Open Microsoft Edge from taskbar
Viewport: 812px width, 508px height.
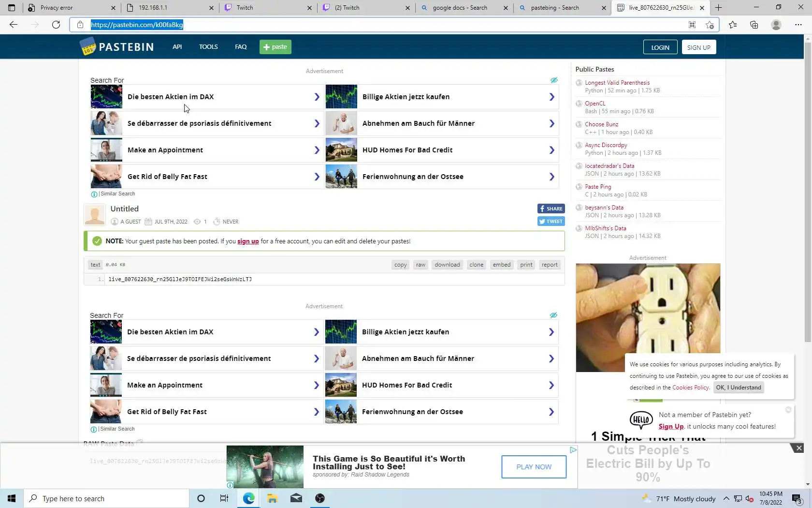[248, 498]
